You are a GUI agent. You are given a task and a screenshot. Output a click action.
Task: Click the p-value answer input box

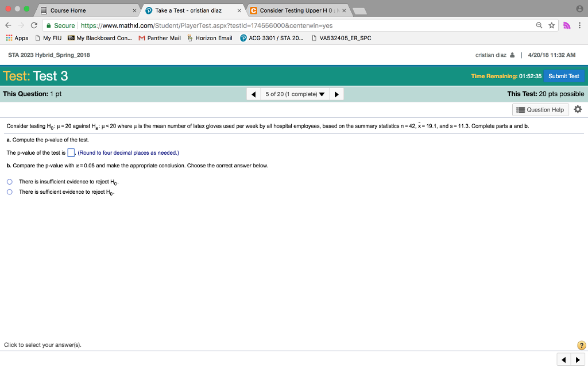coord(71,153)
